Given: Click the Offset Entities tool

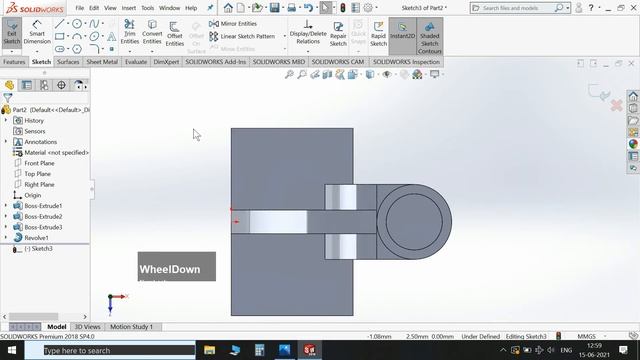Looking at the screenshot, I should click(x=174, y=33).
